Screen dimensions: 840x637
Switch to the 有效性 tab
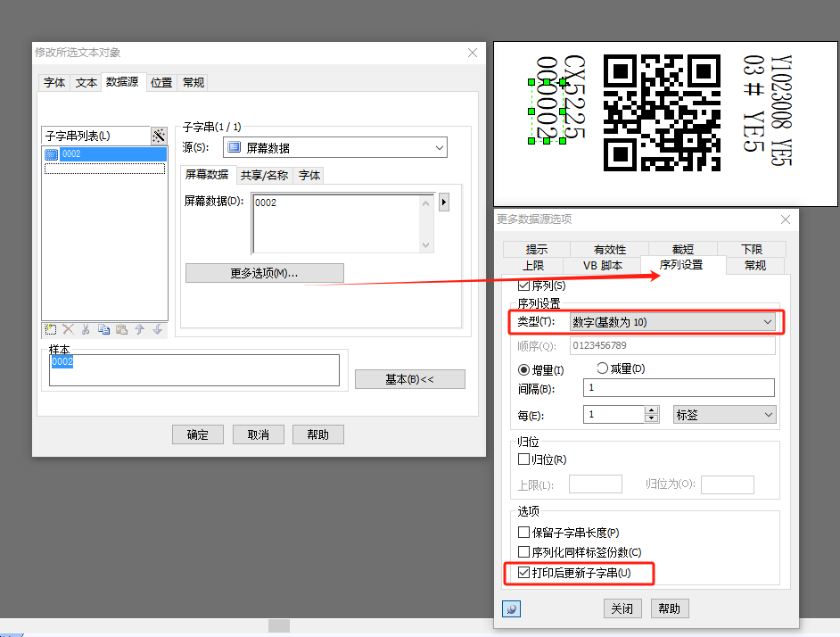pos(610,249)
